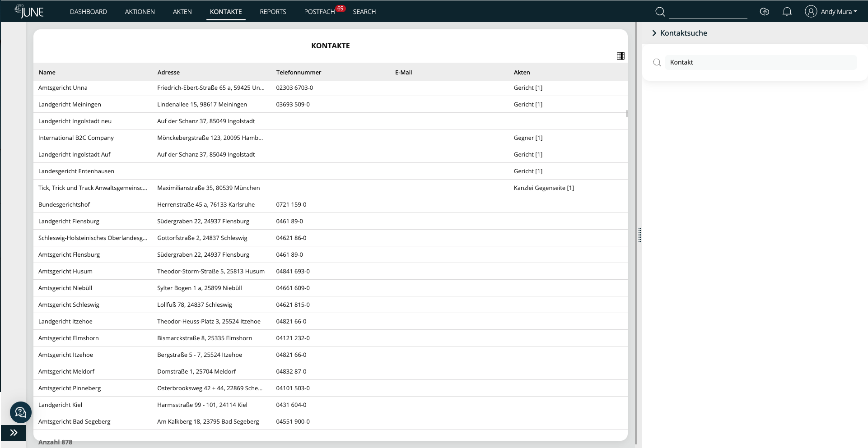Open the AKTEN section
The width and height of the screenshot is (868, 448).
tap(182, 12)
